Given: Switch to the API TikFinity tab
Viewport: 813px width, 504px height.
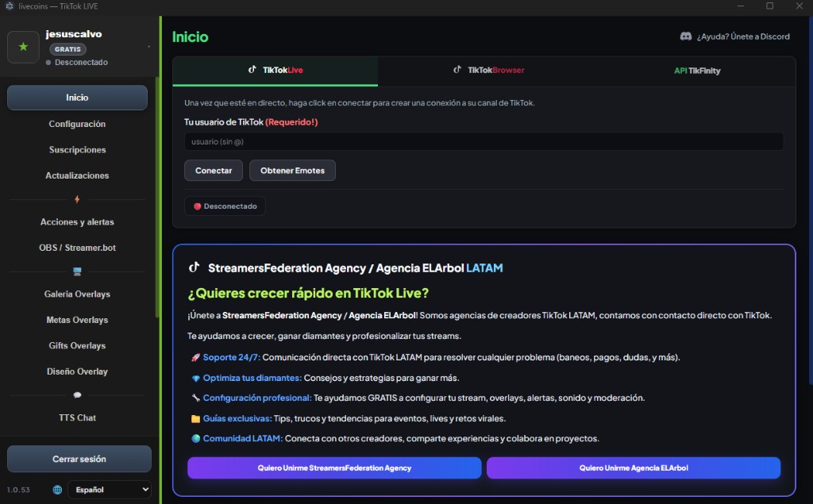Looking at the screenshot, I should [697, 71].
